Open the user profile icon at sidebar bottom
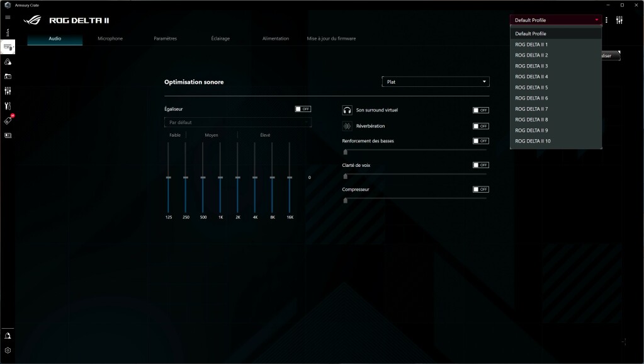The width and height of the screenshot is (644, 364). (8, 336)
